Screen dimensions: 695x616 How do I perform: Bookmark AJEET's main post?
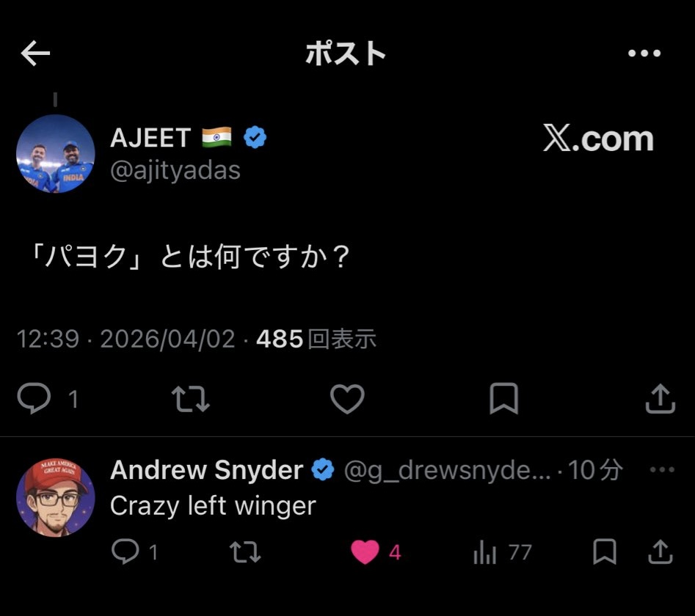(x=504, y=398)
